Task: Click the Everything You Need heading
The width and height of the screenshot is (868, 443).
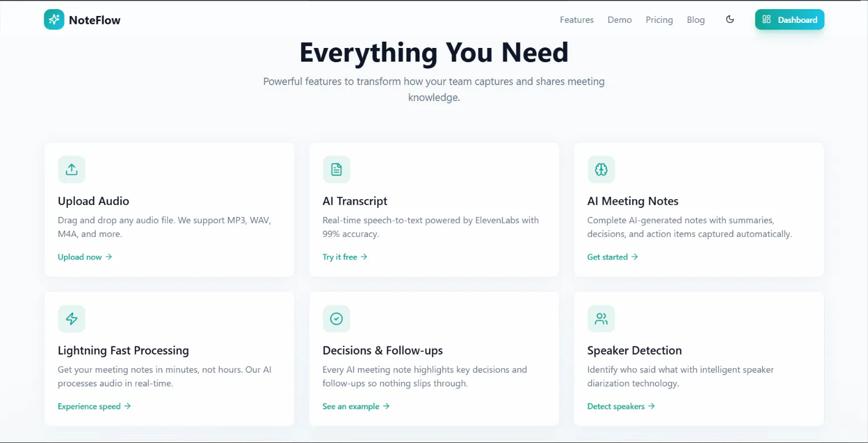Action: pyautogui.click(x=434, y=53)
